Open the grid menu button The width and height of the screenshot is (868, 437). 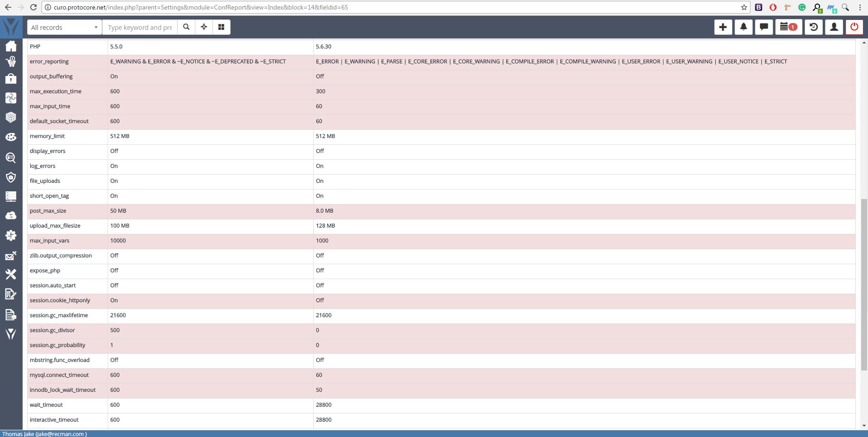(x=222, y=27)
